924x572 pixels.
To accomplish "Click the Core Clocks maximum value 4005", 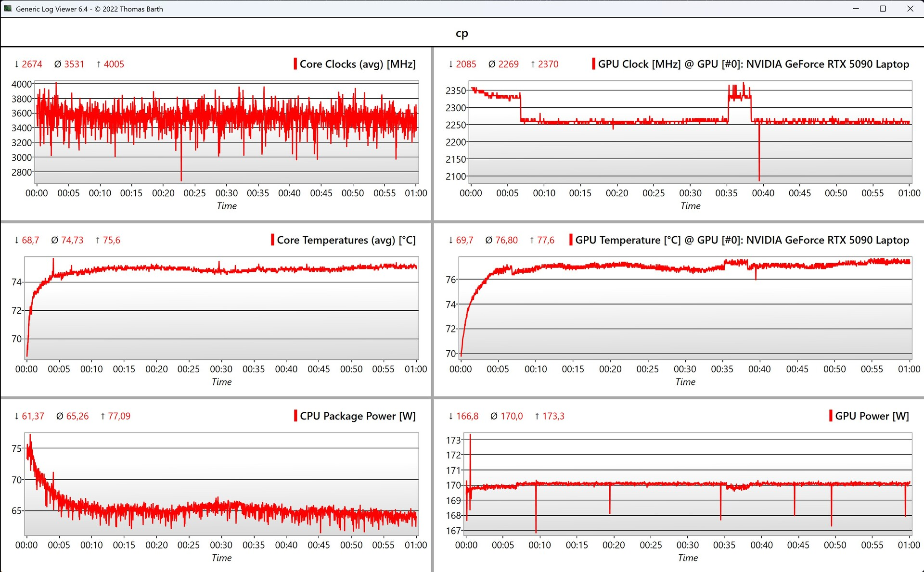I will [114, 64].
